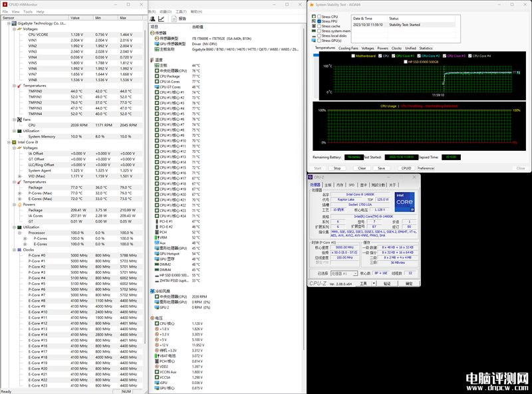
Task: Enable the Stress cache checkbox
Action: point(319,26)
